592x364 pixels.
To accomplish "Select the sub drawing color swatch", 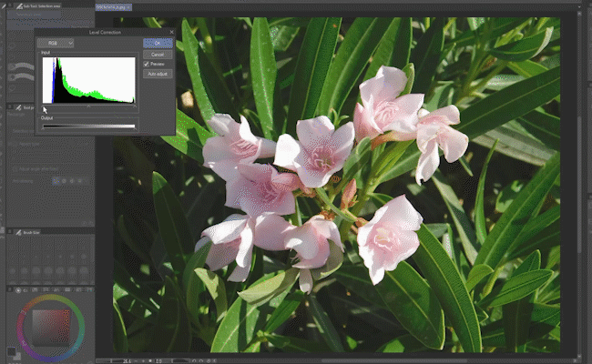I will pos(16,357).
